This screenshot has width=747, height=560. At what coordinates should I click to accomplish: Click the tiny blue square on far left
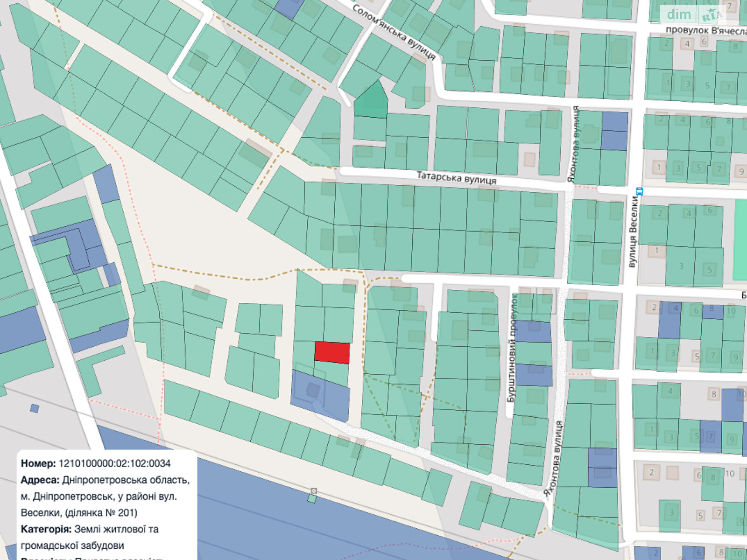point(35,408)
